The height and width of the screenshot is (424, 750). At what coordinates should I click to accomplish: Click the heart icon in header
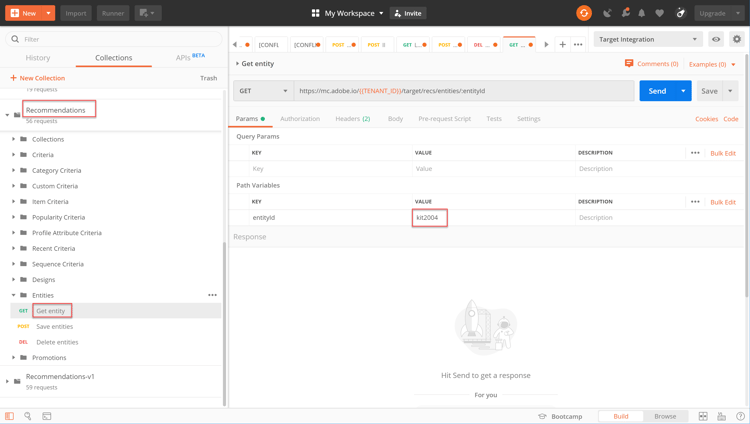[659, 13]
